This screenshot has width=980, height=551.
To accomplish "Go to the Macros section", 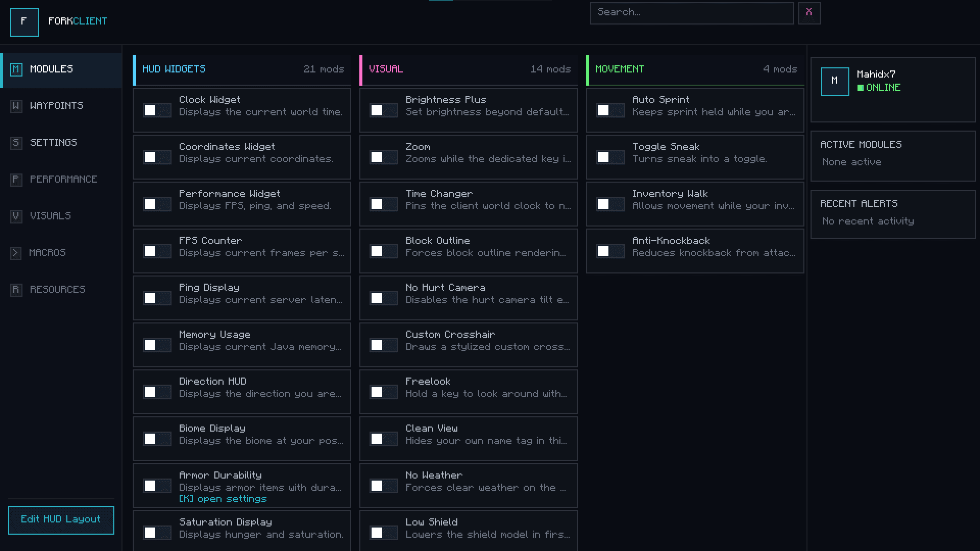I will point(61,253).
